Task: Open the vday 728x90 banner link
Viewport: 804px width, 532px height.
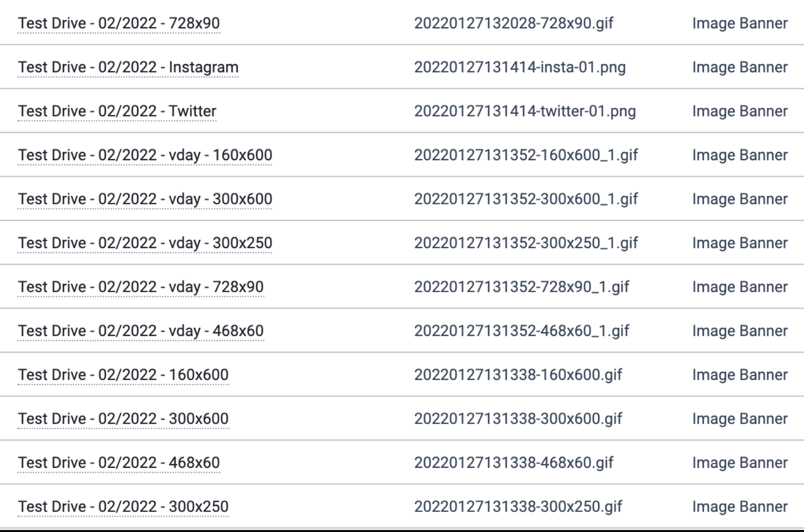Action: click(x=141, y=287)
